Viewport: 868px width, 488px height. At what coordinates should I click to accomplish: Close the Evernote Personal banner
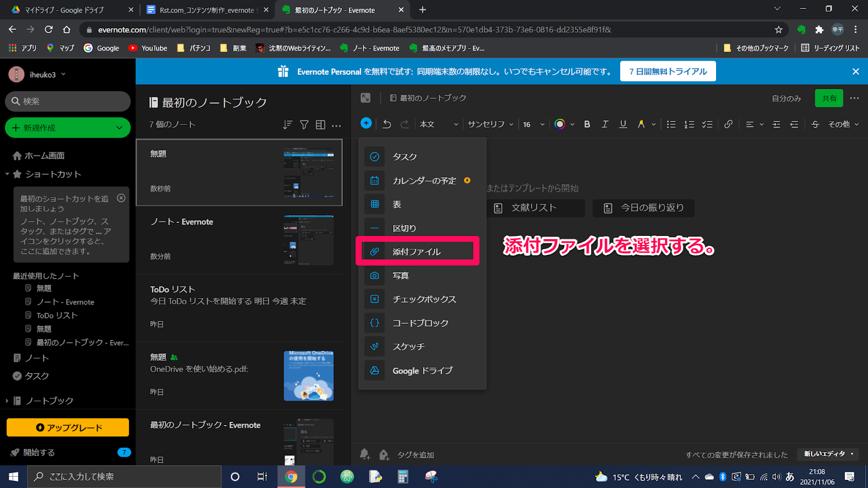[856, 71]
